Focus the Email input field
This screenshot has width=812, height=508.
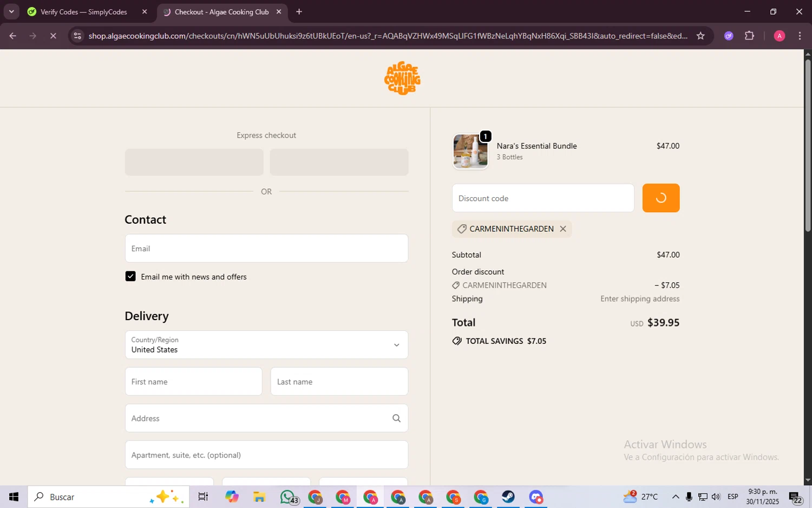266,248
